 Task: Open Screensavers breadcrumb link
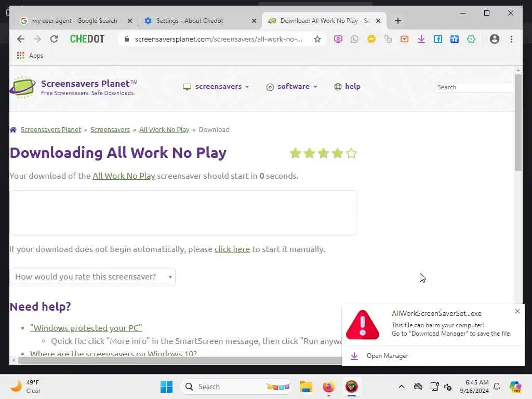pyautogui.click(x=110, y=129)
